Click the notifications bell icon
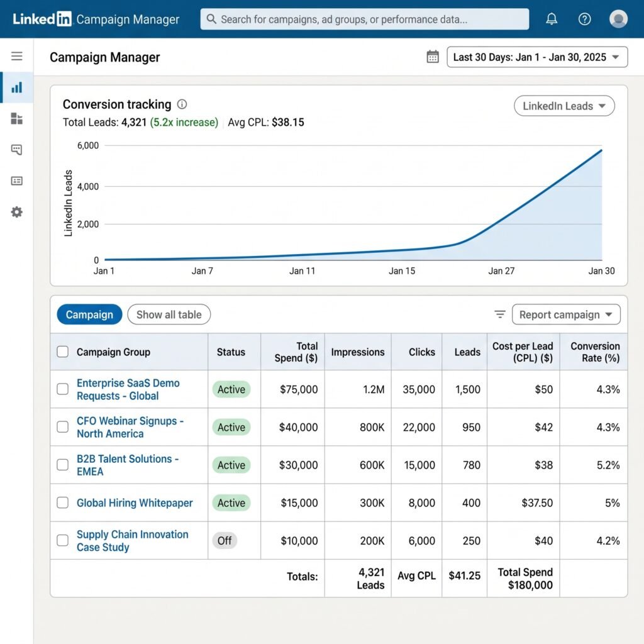The height and width of the screenshot is (644, 644). 552,19
